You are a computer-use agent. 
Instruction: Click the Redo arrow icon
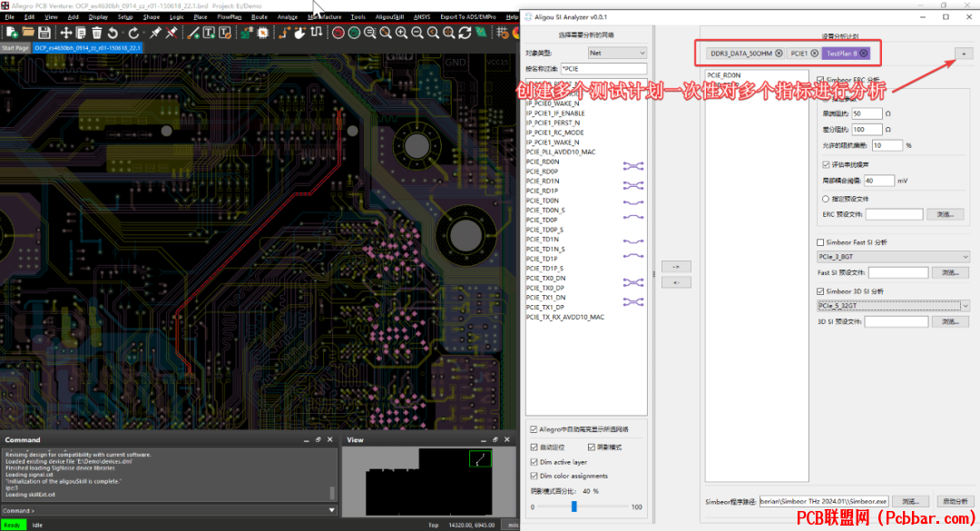click(x=133, y=33)
